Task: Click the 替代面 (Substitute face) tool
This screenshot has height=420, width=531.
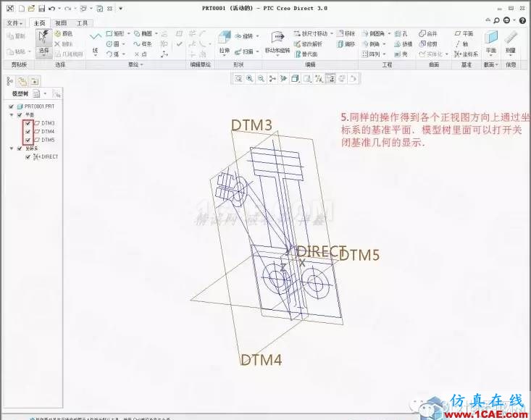Action: click(x=306, y=54)
